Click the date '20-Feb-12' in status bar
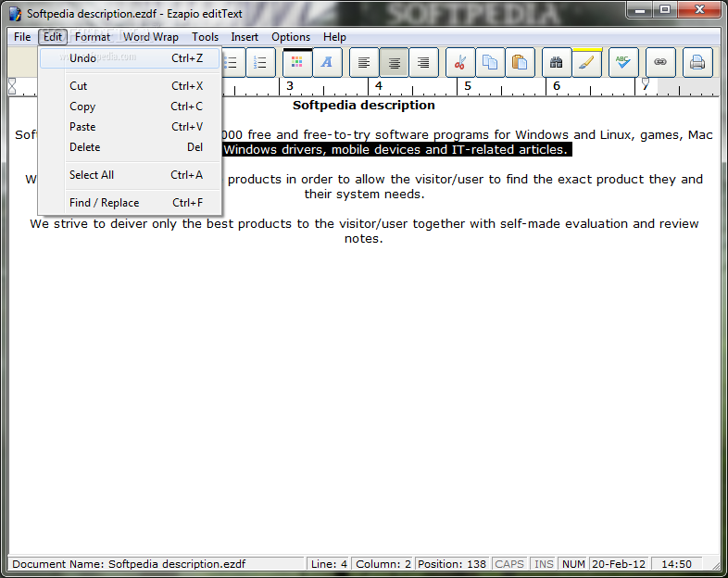 point(619,564)
